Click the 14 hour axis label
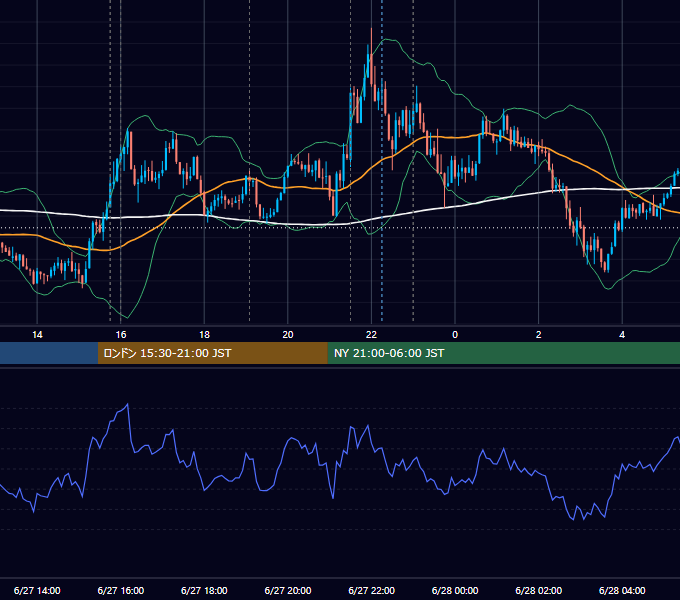The height and width of the screenshot is (600, 680). tap(37, 335)
